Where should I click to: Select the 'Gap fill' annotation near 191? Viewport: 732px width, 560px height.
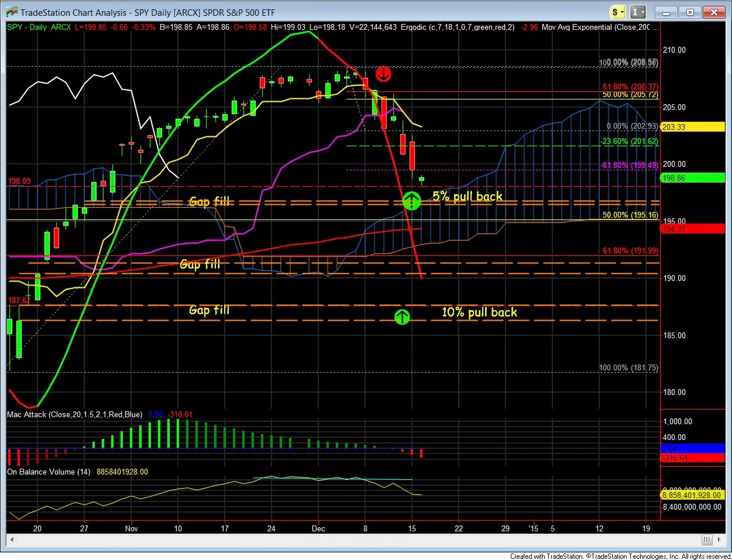tap(200, 264)
